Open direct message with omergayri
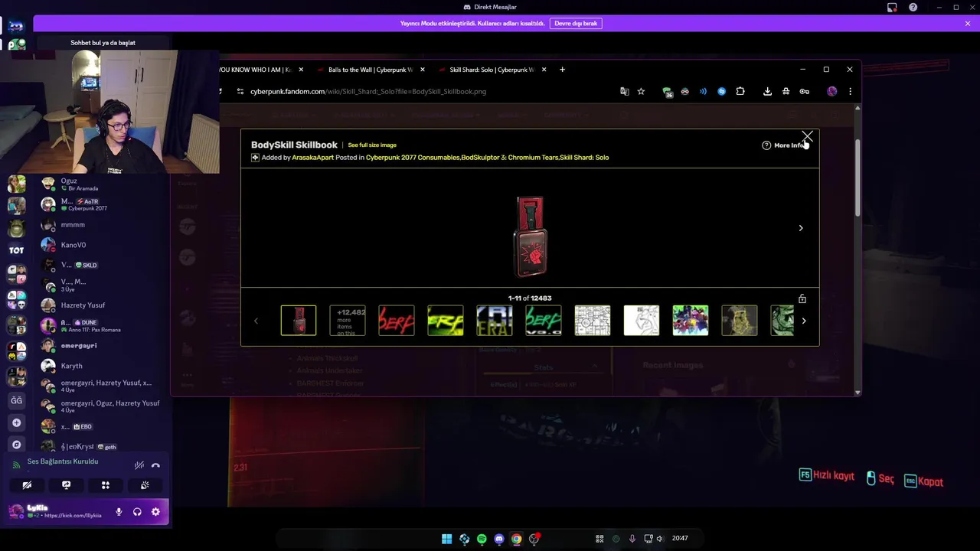Image resolution: width=980 pixels, height=551 pixels. click(103, 346)
